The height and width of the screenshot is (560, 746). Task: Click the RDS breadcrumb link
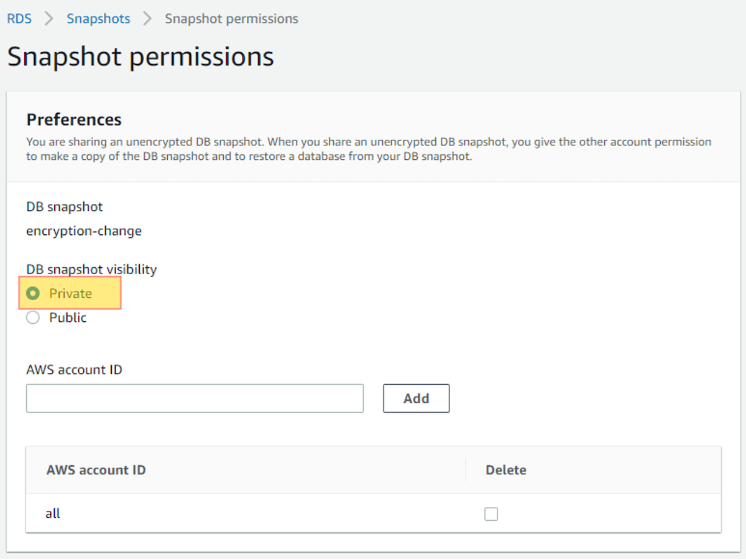[19, 19]
